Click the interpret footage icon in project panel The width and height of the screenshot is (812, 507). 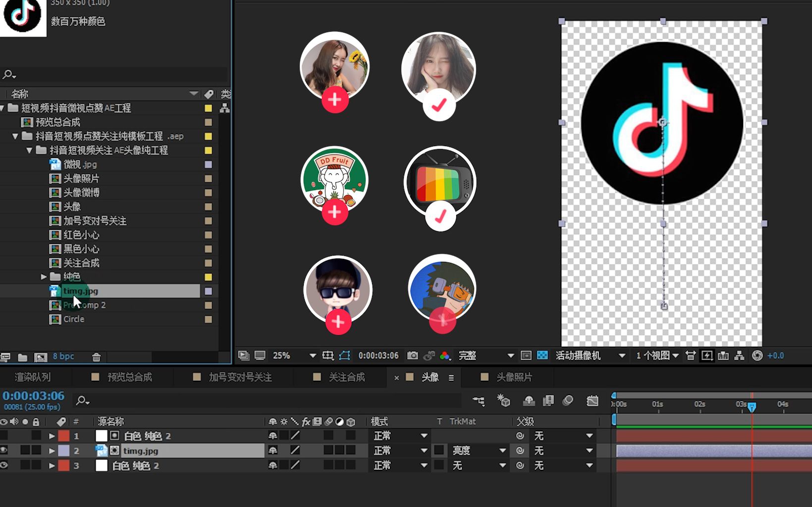click(5, 357)
